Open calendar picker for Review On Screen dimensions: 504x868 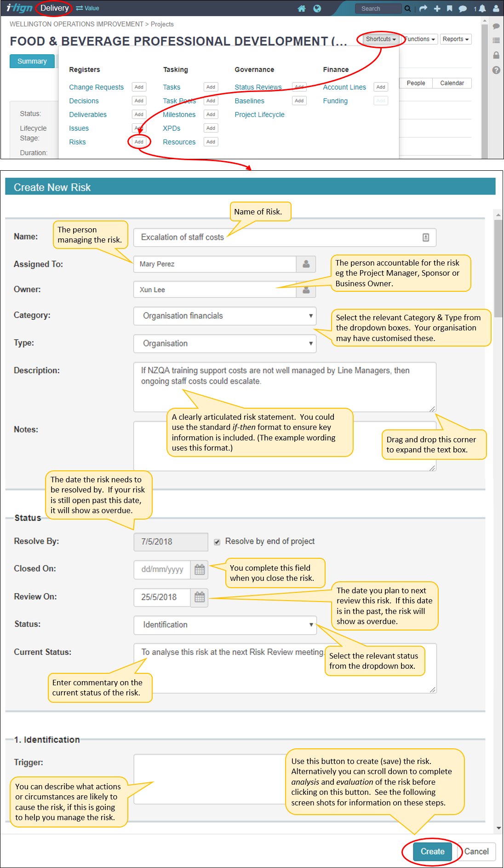point(200,597)
